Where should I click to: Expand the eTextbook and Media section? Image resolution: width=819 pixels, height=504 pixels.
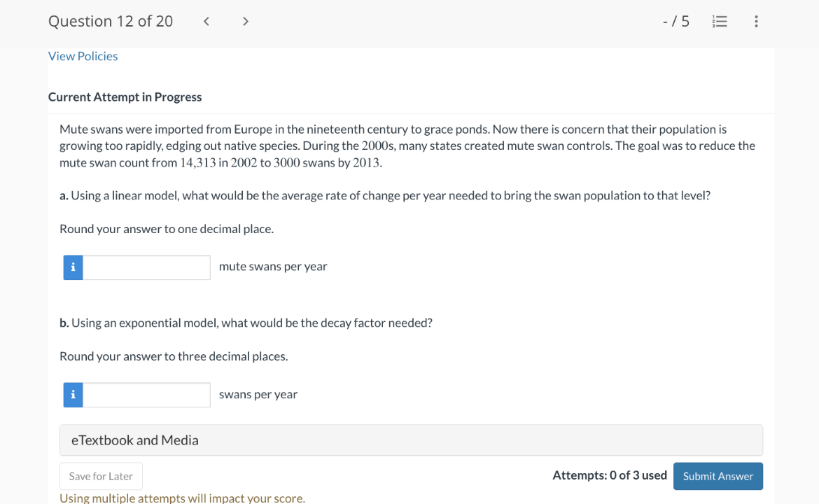coord(411,440)
